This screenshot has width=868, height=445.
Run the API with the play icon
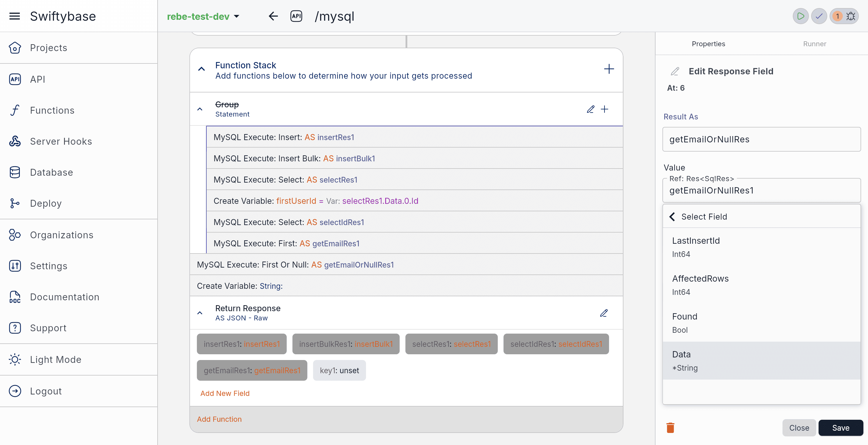pos(801,16)
